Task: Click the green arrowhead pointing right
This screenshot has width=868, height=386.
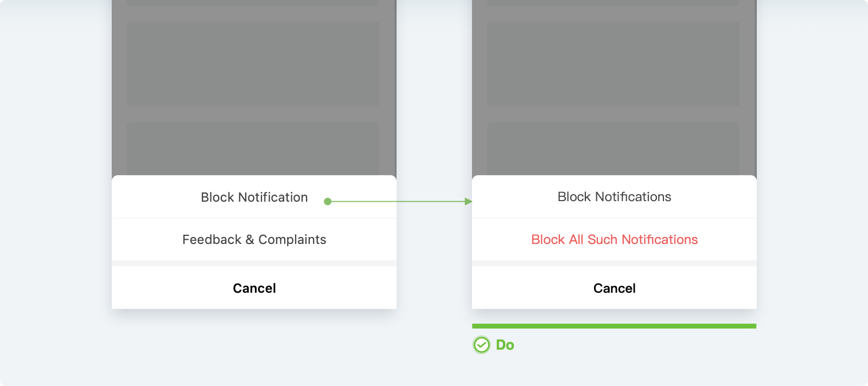Action: coord(469,202)
